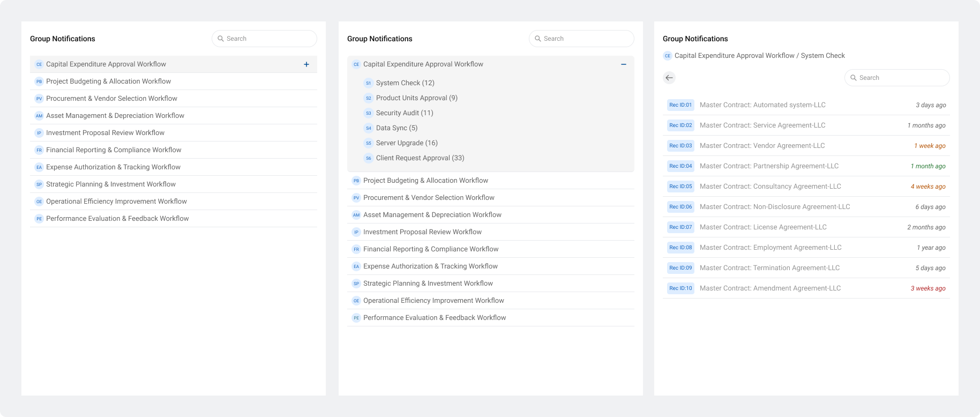Select Performance Evaluation & Feedback Workflow in middle panel
The width and height of the screenshot is (980, 417).
pos(434,318)
